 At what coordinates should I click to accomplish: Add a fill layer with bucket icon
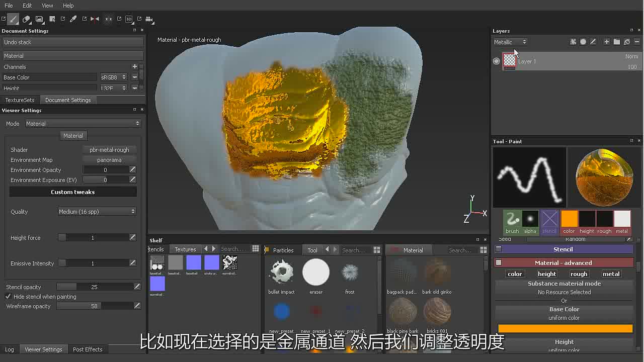tap(627, 42)
